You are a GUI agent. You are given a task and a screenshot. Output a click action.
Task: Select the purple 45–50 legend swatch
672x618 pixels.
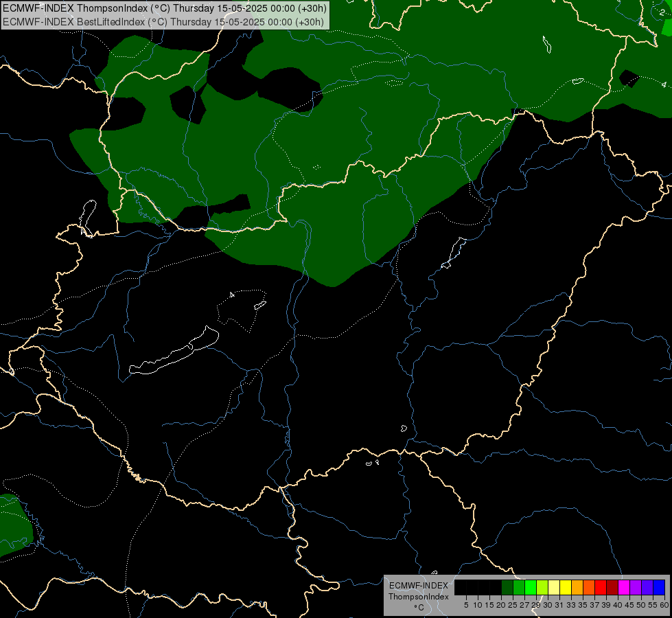click(x=636, y=587)
